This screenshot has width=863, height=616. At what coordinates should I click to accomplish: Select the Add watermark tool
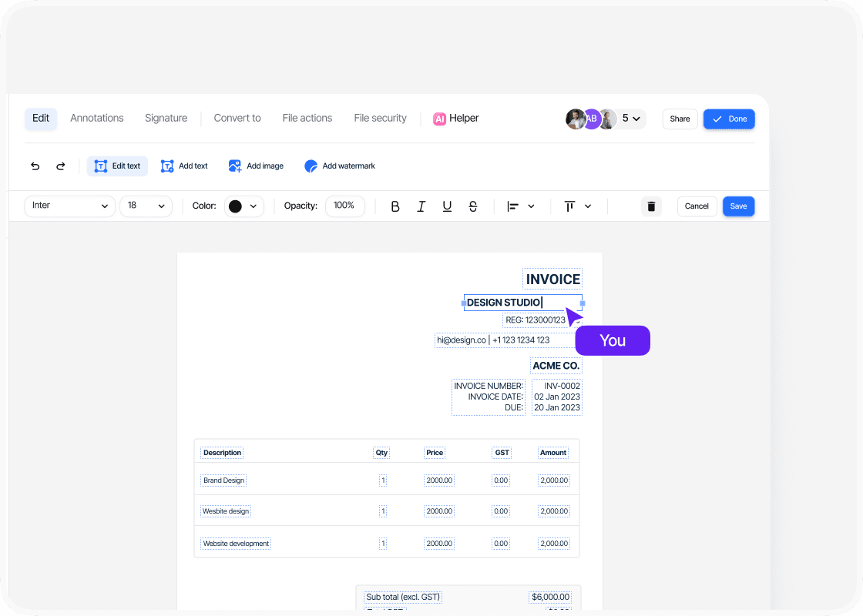coord(340,166)
